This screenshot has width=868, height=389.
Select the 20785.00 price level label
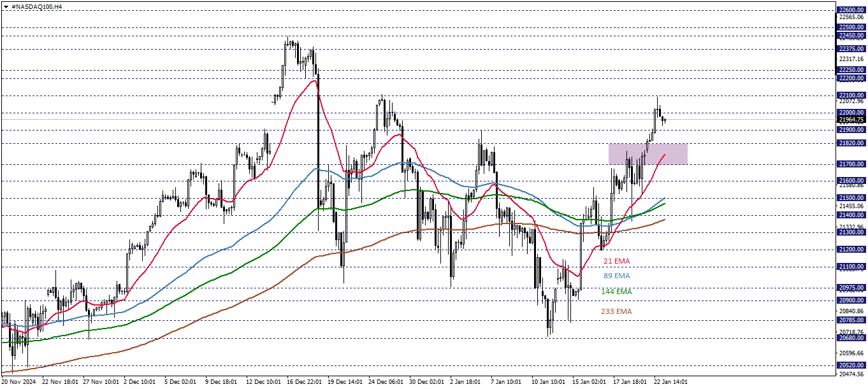pos(851,320)
